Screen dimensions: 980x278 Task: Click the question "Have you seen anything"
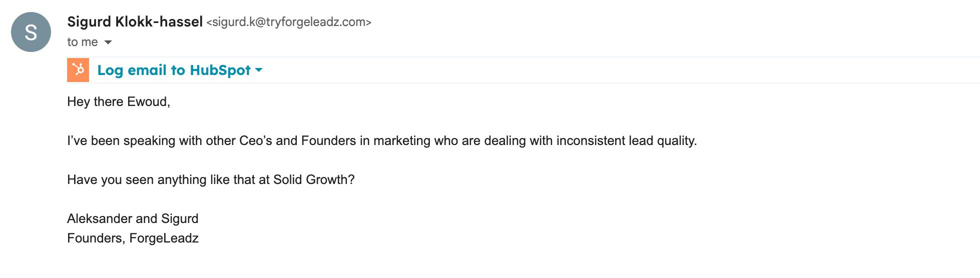(211, 179)
